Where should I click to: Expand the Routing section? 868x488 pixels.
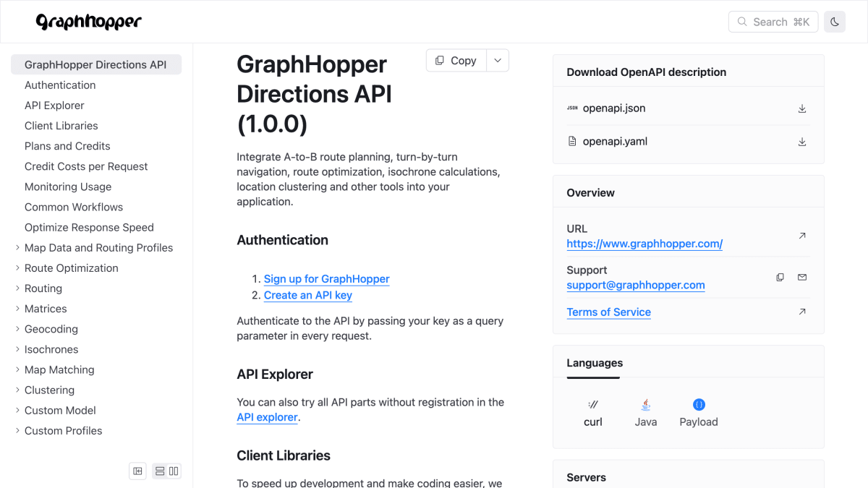(x=17, y=288)
